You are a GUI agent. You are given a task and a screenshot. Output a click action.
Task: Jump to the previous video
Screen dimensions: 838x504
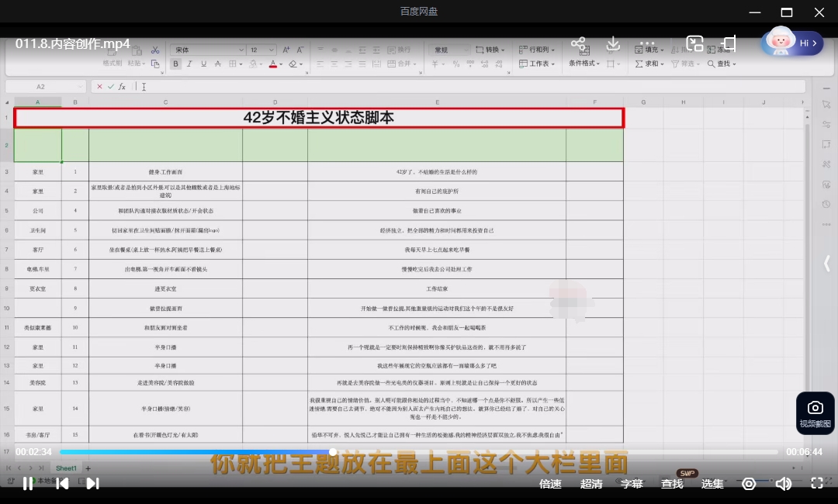coord(62,484)
